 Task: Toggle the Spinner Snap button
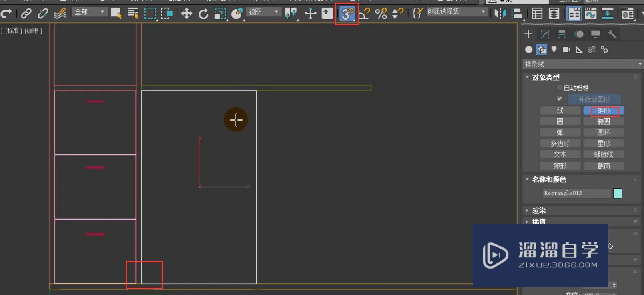(398, 14)
